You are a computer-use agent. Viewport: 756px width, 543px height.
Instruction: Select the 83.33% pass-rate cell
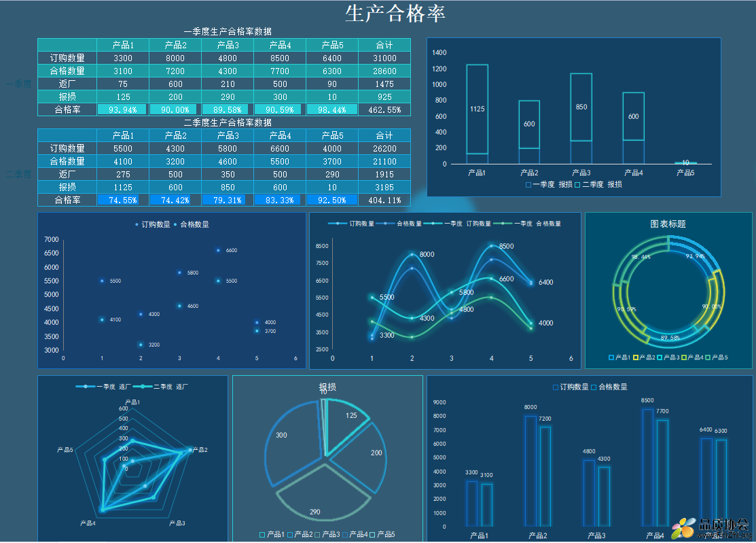point(280,200)
